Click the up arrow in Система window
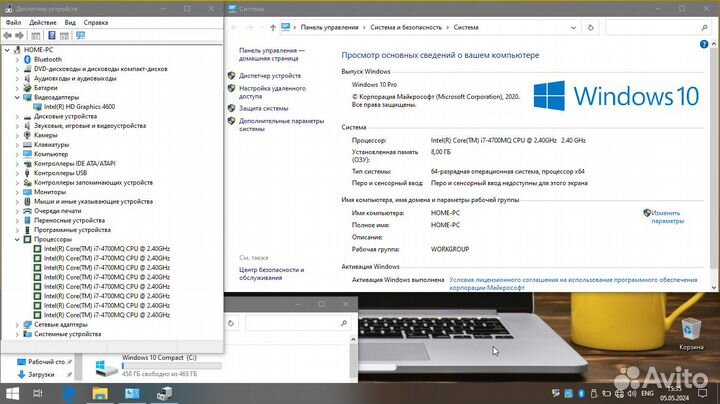 coord(273,28)
